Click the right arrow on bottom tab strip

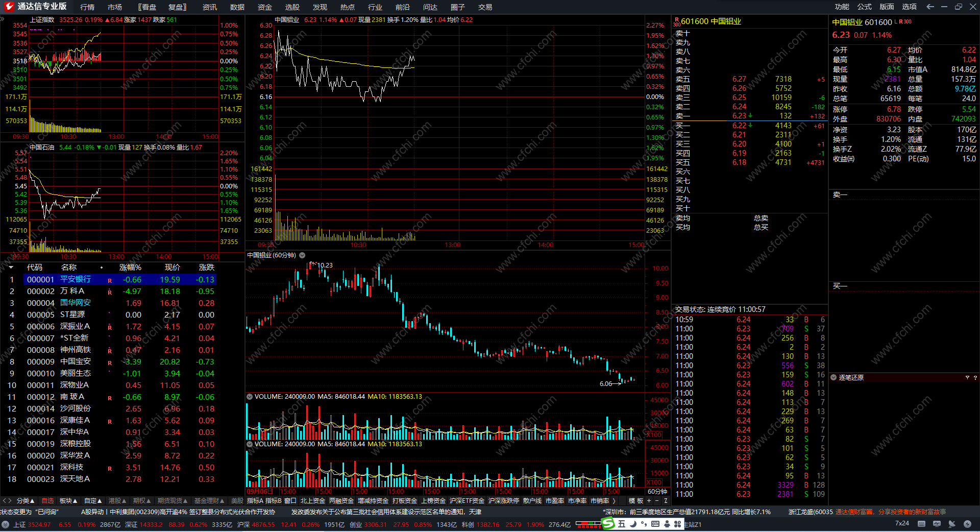pyautogui.click(x=10, y=501)
